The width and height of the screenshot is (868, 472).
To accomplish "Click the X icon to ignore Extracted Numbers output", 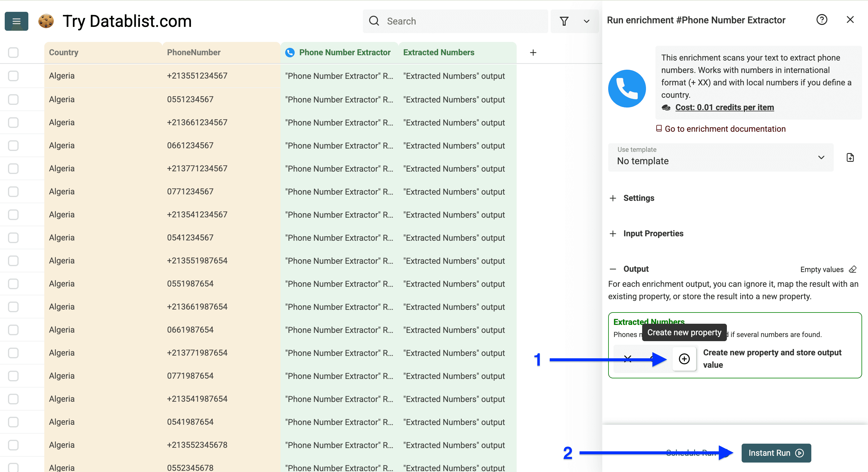I will 627,359.
